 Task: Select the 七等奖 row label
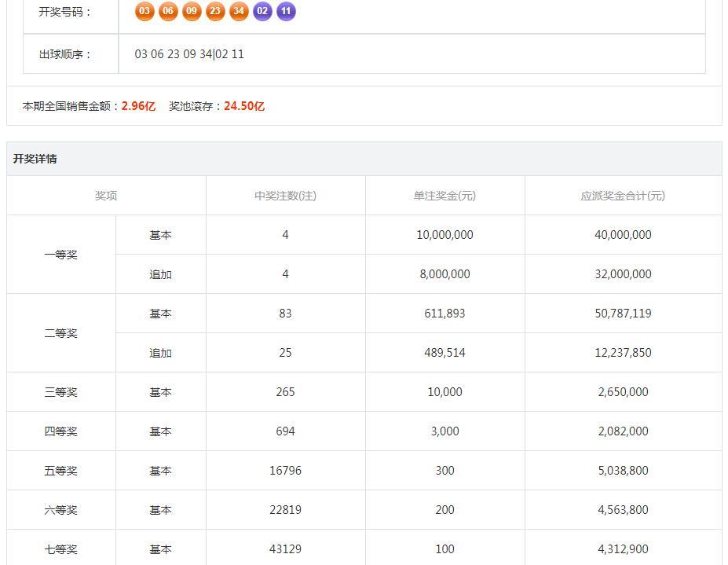tap(60, 549)
